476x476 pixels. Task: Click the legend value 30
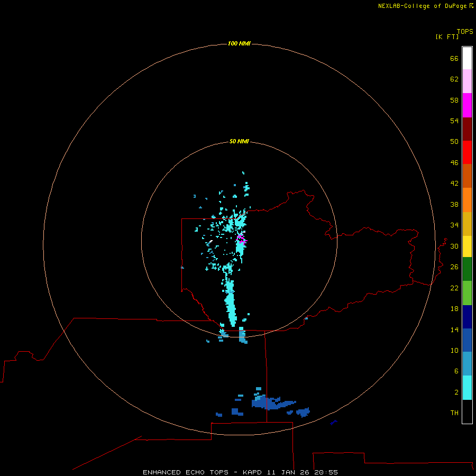pos(454,246)
